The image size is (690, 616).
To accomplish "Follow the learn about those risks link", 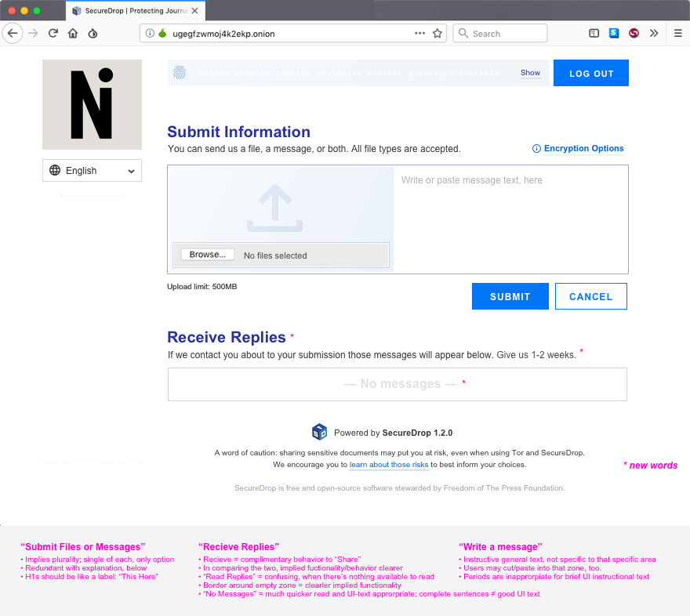I will pos(389,465).
